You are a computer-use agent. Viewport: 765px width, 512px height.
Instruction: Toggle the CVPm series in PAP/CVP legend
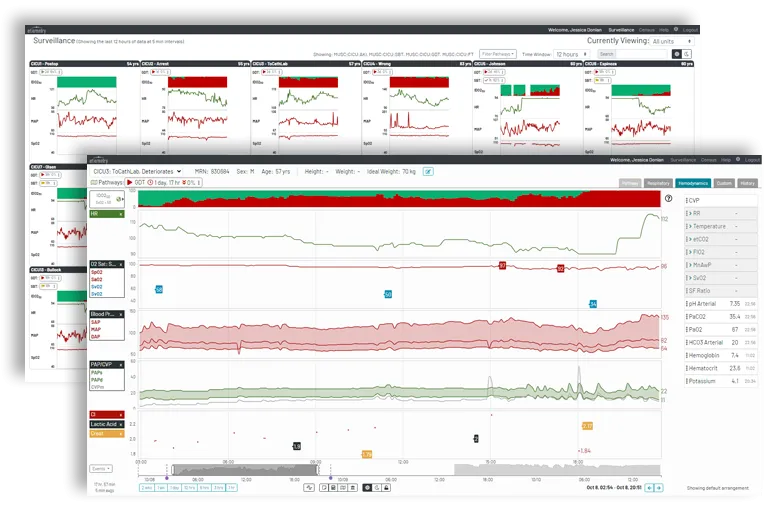(x=98, y=387)
